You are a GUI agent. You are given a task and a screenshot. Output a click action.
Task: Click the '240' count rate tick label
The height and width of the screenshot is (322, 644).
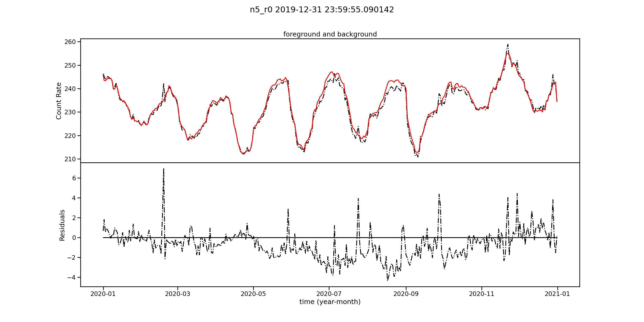pyautogui.click(x=70, y=89)
